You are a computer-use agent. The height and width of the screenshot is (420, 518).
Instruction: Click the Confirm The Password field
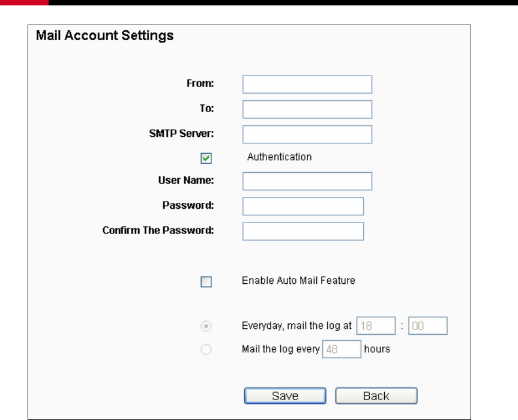coord(303,232)
